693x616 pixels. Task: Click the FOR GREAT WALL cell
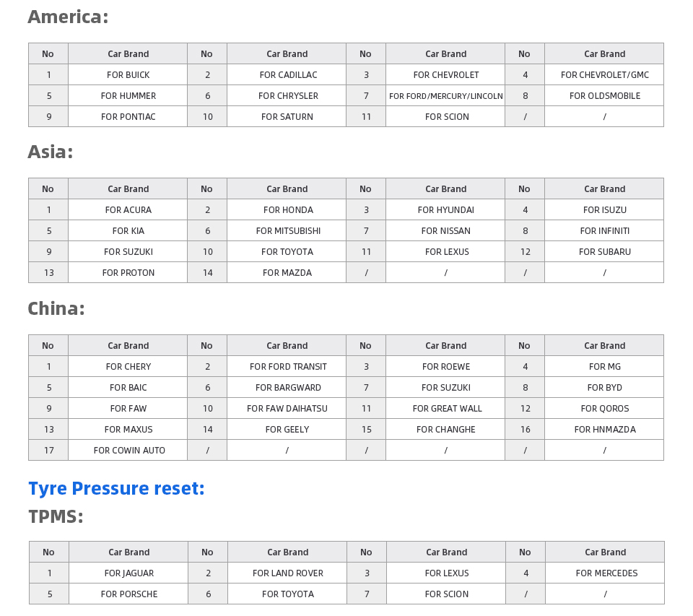click(445, 408)
